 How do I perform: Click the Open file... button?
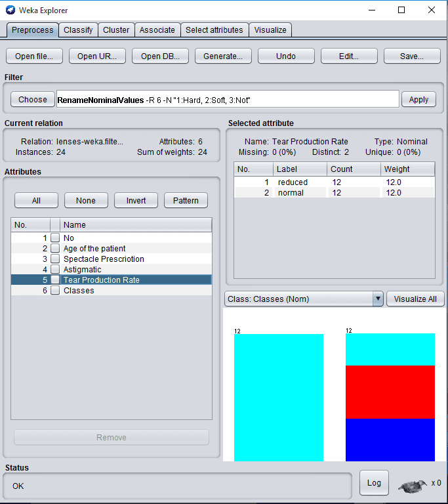[34, 56]
